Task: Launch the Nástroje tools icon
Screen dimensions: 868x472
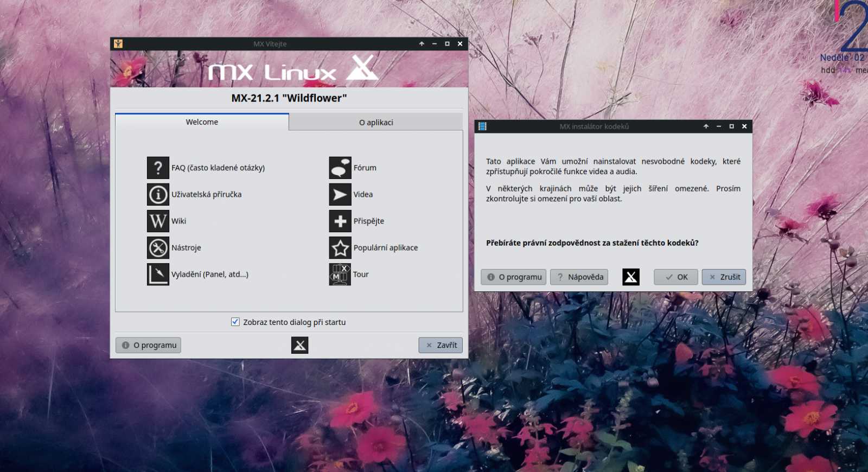Action: point(158,247)
